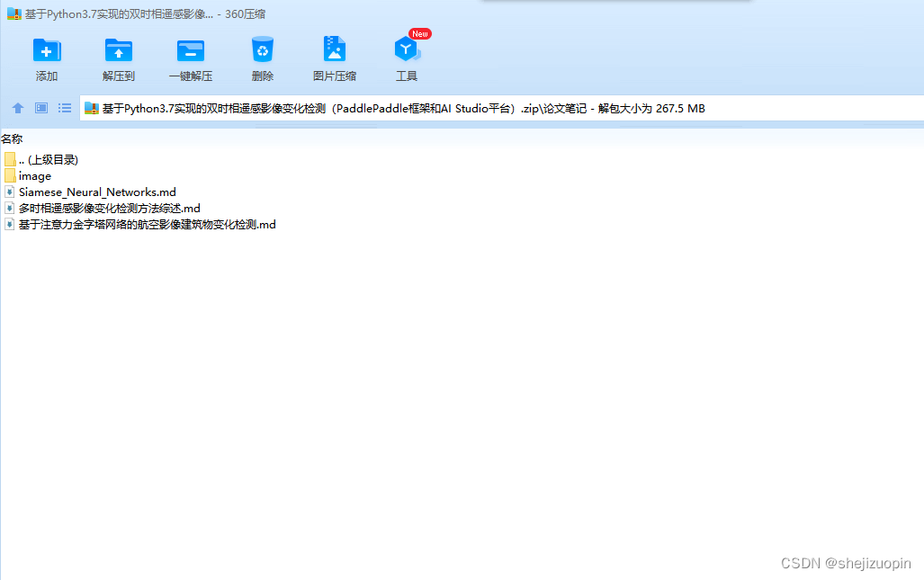The height and width of the screenshot is (580, 924).
Task: Click the 添加 icon to add files
Action: point(47,56)
